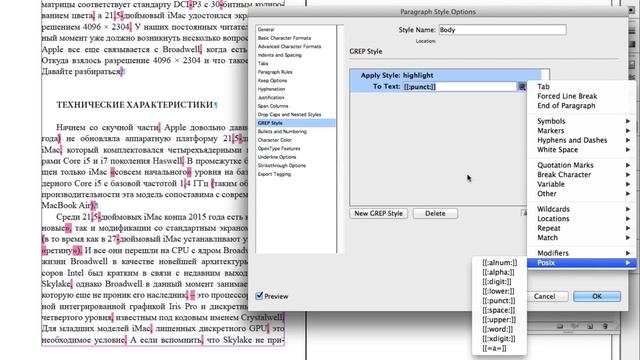Viewport: 640px width, 360px height.
Task: Click the style group folder icon in panel
Action: (x=560, y=326)
